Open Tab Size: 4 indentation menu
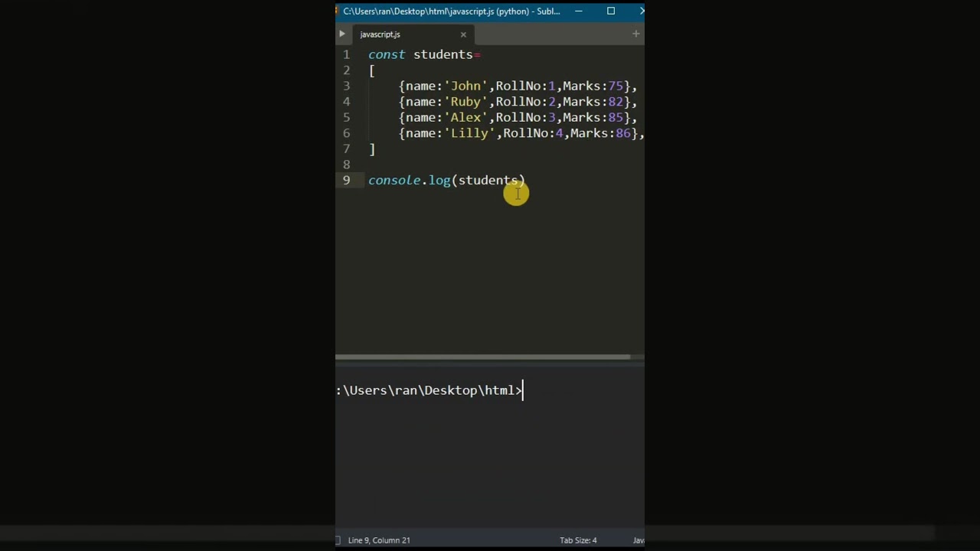This screenshot has height=551, width=980. point(578,540)
